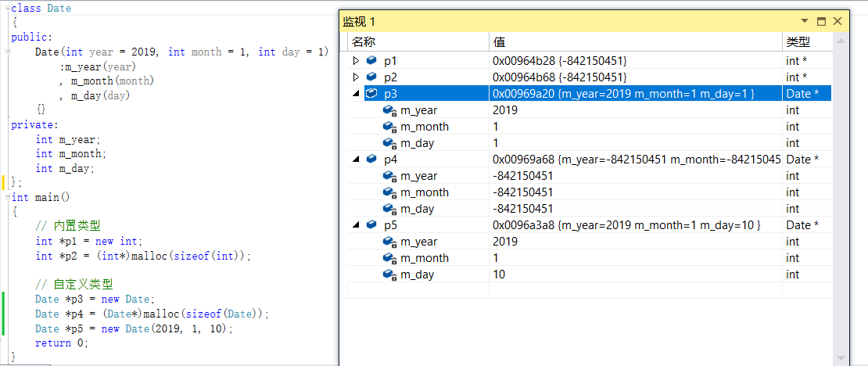Select p1 value 0x00964b28
868x366 pixels.
point(524,61)
